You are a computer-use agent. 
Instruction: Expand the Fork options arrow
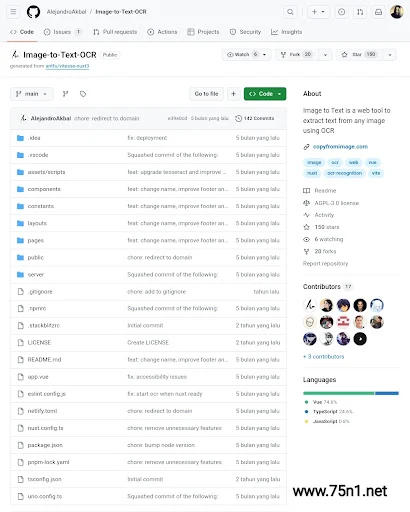point(325,55)
